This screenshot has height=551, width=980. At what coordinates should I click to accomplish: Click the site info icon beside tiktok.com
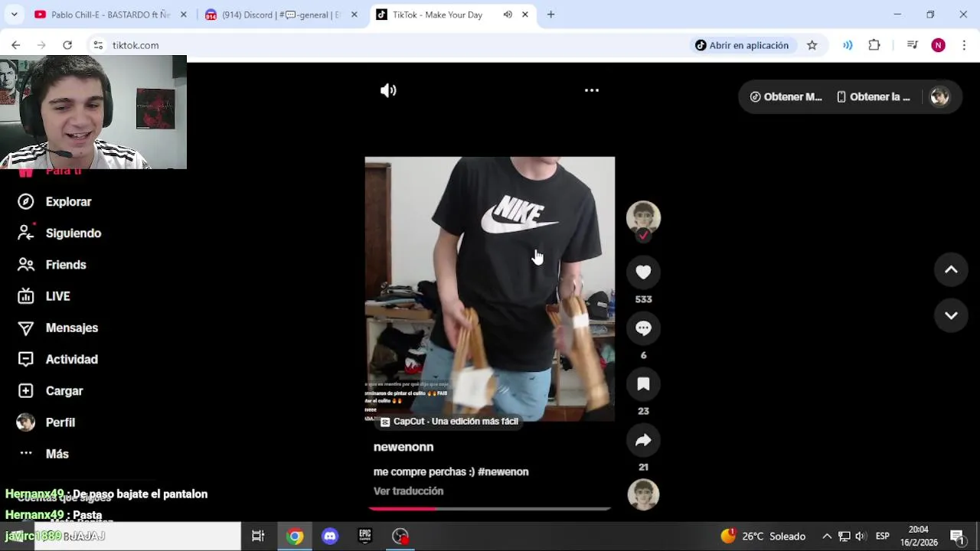click(x=98, y=45)
